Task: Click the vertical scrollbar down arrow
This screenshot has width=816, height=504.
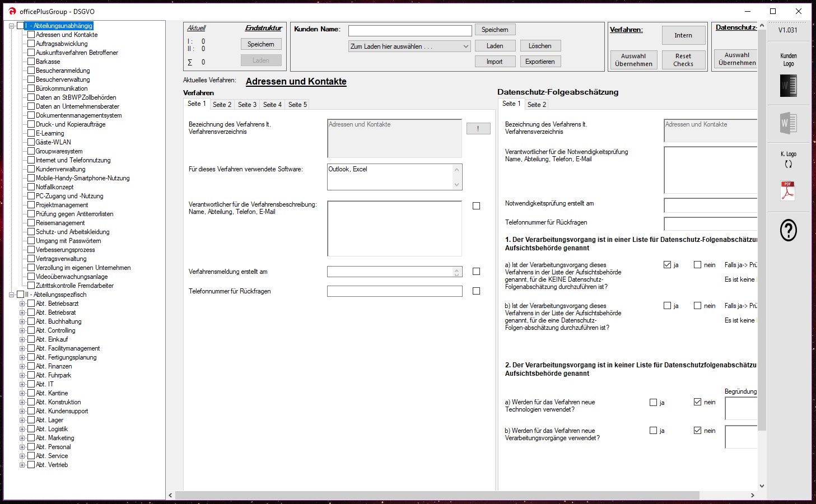Action: click(x=762, y=486)
